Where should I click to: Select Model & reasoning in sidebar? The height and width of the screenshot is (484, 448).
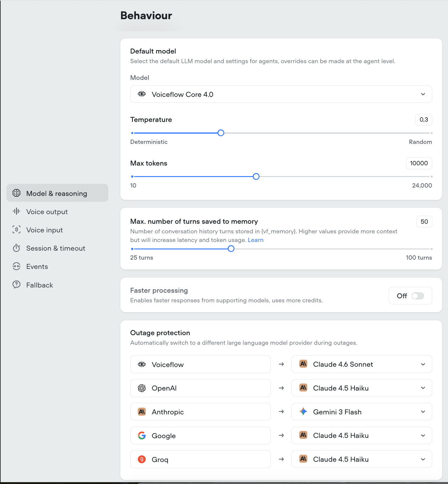tap(57, 193)
